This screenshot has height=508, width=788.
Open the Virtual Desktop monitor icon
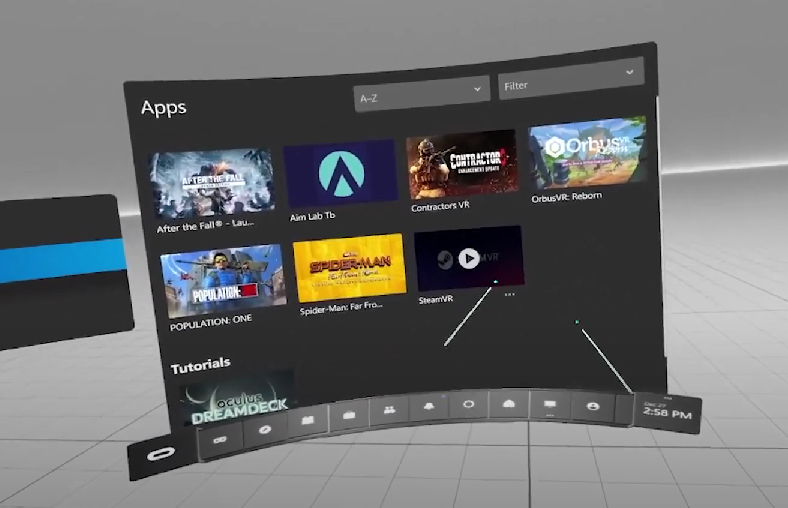point(550,405)
